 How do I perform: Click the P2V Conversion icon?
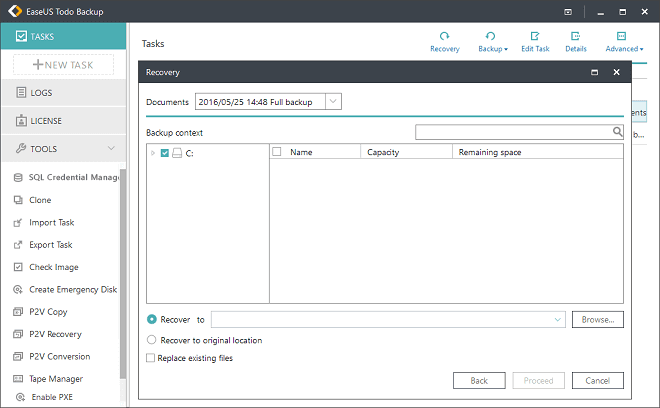(x=18, y=356)
